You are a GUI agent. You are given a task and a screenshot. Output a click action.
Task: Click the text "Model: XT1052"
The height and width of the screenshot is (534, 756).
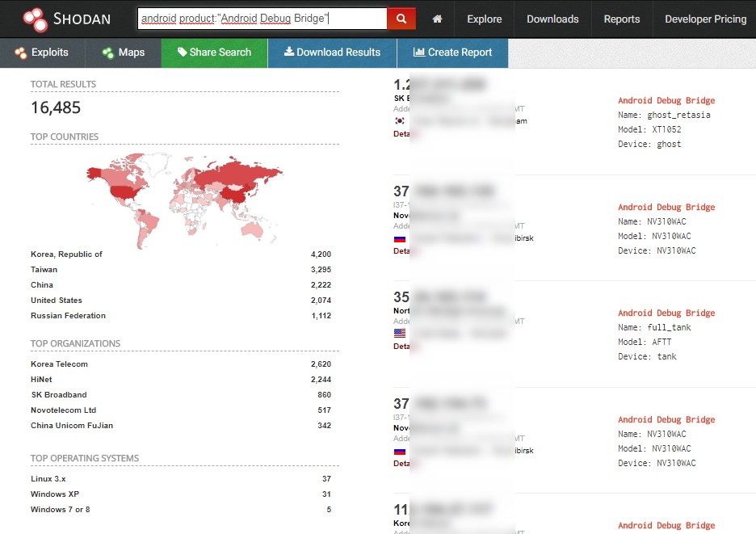point(649,129)
